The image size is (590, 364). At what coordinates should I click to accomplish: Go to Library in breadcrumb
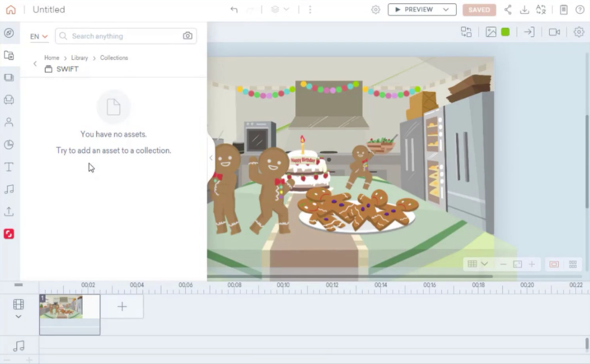click(x=79, y=58)
